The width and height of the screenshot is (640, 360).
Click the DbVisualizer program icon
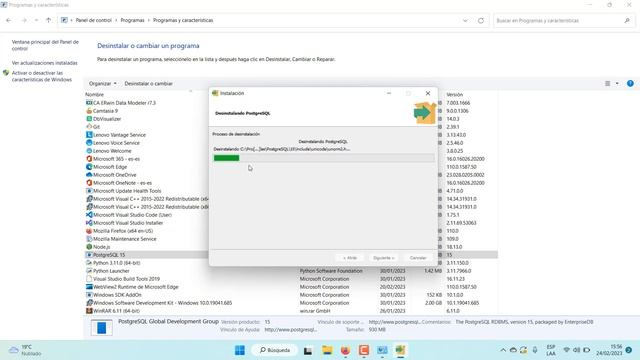click(89, 119)
